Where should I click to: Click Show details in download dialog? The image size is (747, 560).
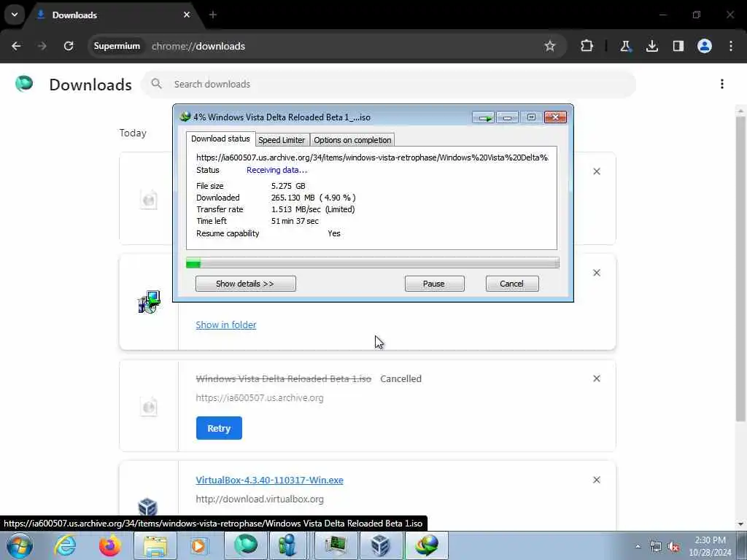tap(245, 284)
